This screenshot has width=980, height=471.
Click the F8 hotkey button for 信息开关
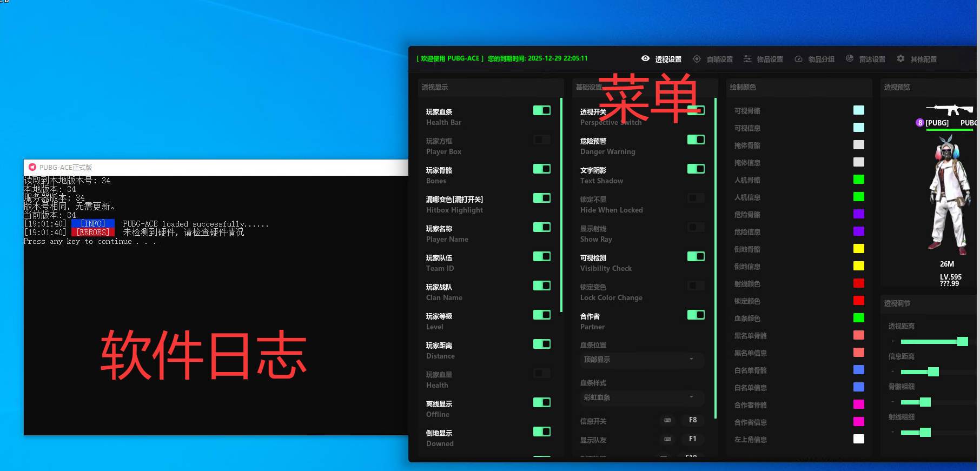coord(692,420)
